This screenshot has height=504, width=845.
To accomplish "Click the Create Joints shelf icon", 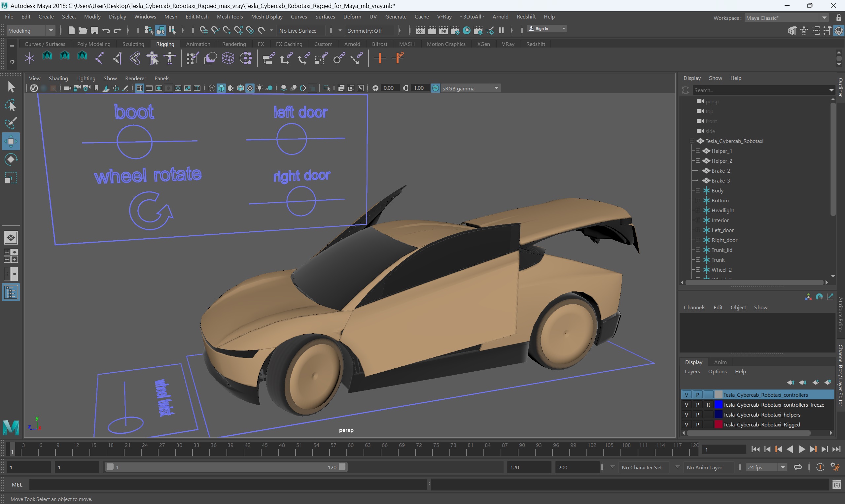I will point(99,58).
